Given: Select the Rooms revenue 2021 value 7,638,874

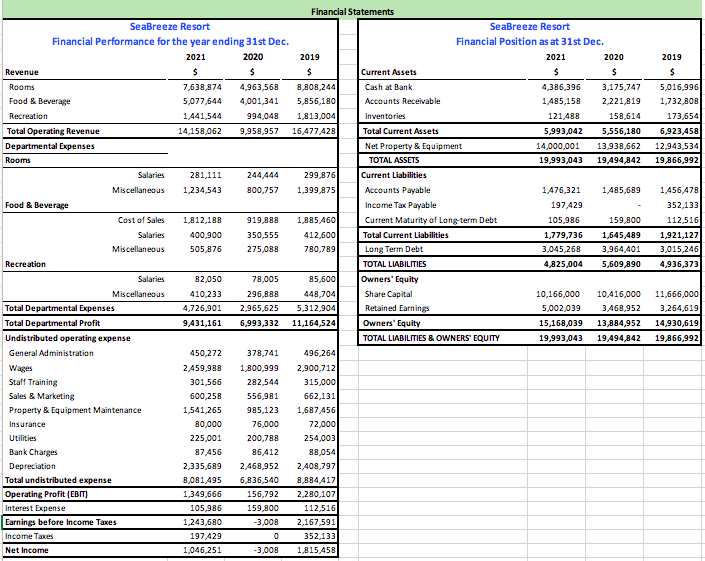Looking at the screenshot, I should 202,87.
